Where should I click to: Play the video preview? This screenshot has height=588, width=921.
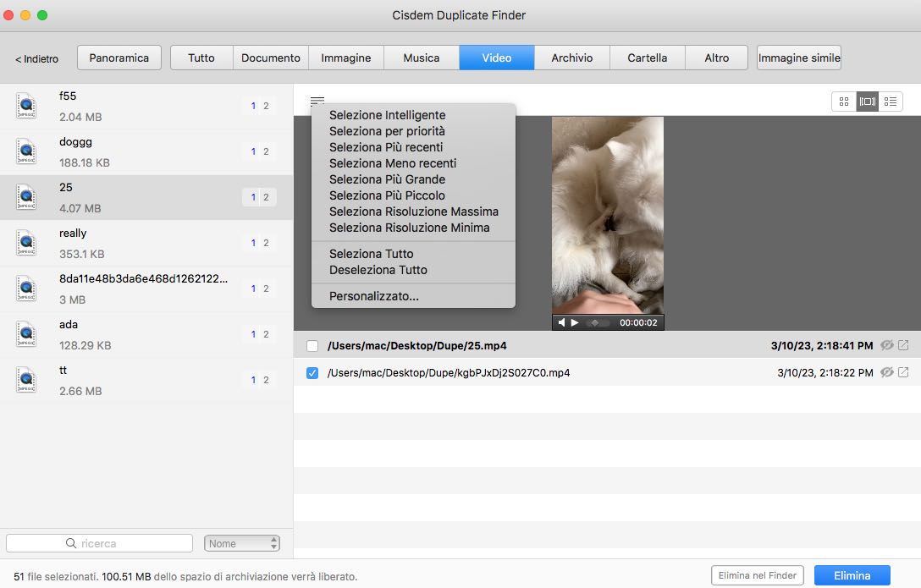tap(575, 322)
